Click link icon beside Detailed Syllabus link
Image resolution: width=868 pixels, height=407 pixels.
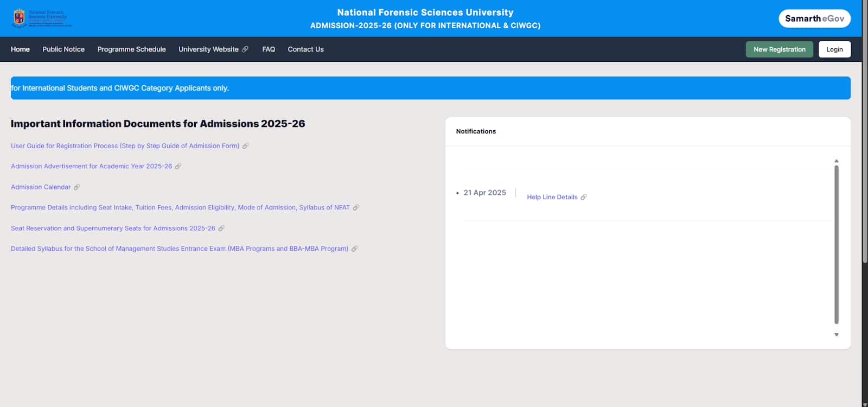tap(354, 249)
